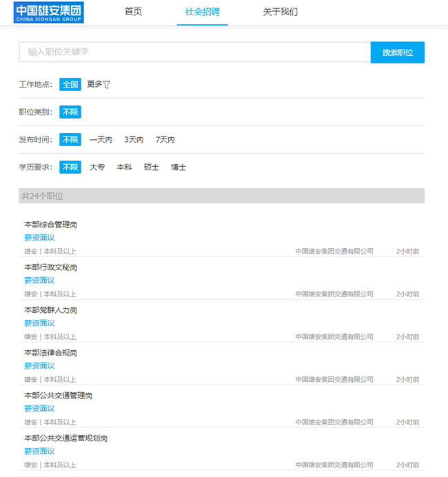Screen dimensions: 448x477
Task: Open the 首页 navigation tab
Action: (x=133, y=12)
